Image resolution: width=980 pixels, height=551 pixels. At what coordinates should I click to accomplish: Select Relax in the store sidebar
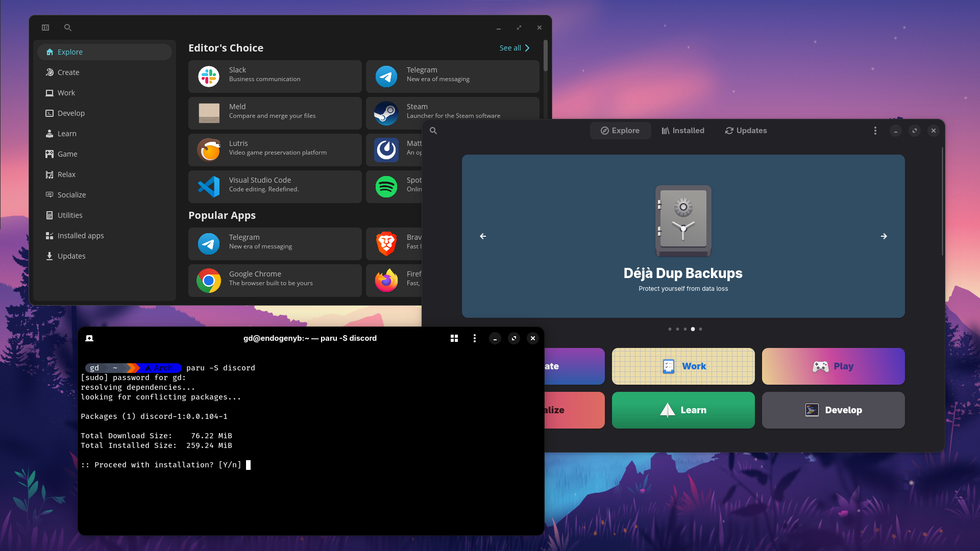click(105, 174)
